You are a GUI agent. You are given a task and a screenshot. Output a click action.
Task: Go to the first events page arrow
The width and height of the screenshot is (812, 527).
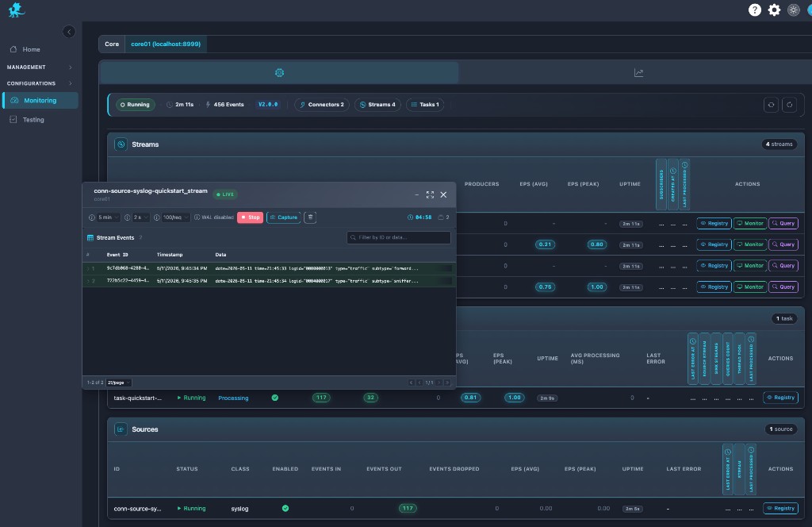tap(412, 383)
